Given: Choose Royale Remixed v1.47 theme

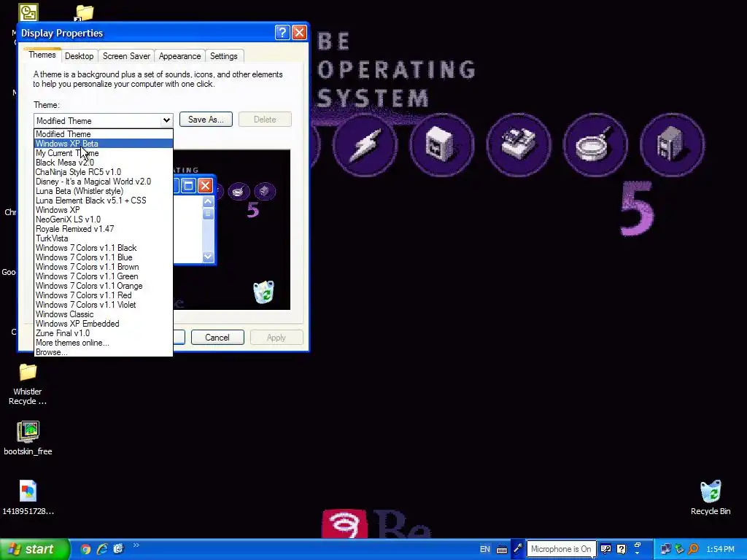Looking at the screenshot, I should pos(104,229).
